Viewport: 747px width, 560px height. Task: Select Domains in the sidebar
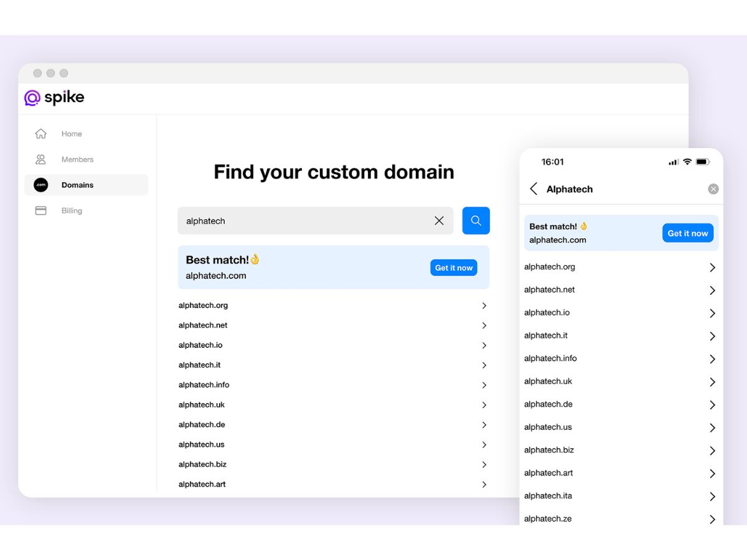coord(87,185)
